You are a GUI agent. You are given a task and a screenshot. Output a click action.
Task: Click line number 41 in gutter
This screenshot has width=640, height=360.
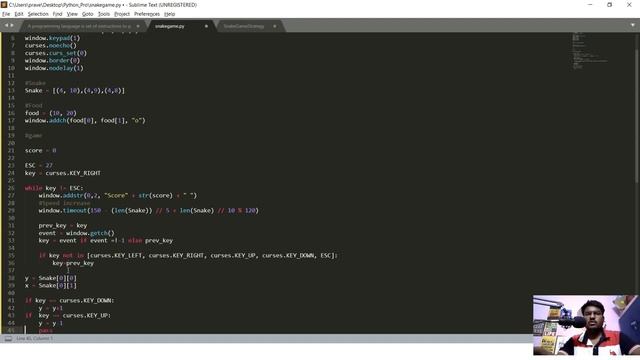click(x=11, y=300)
